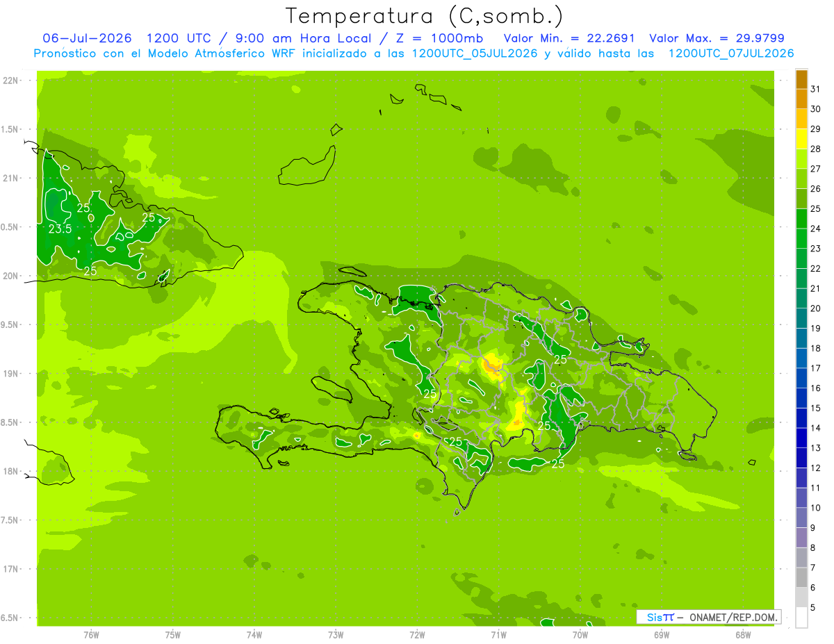Click the "Valor Max. = 29.9799" value

(x=717, y=38)
